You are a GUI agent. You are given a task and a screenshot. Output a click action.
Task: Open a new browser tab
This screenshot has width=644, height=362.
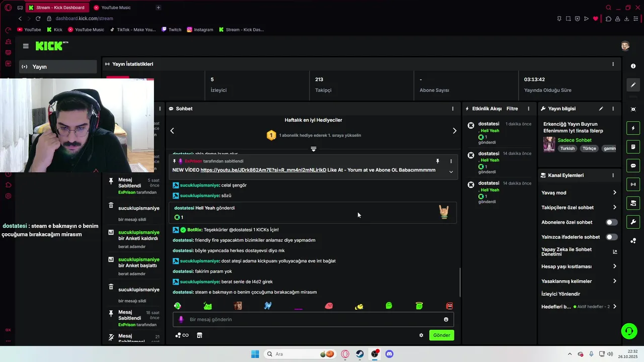(158, 8)
